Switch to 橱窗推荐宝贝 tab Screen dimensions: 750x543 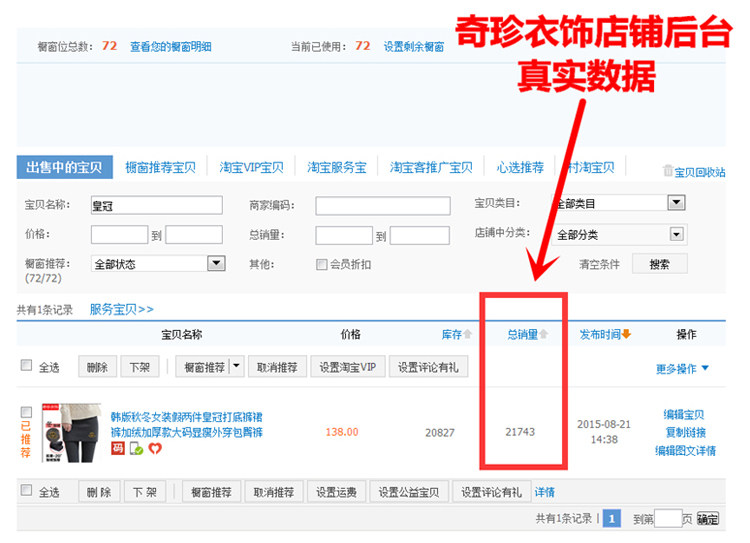coord(160,167)
